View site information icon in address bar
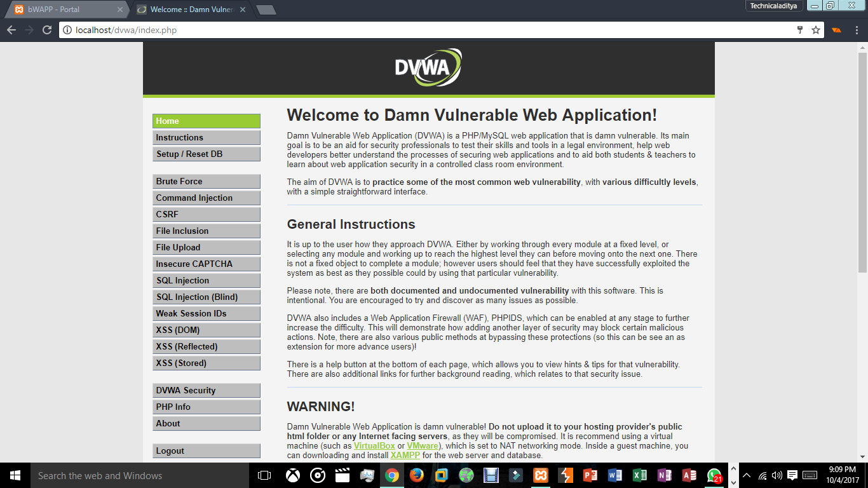Viewport: 868px width, 488px height. 67,30
